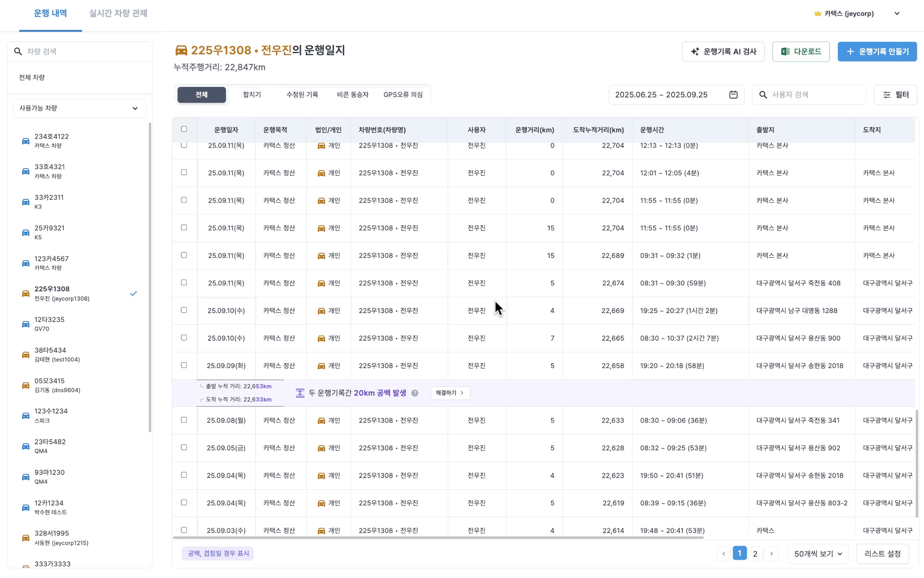Open the 50개씩 보기 page size dropdown
Viewport: 924px width, 578px height.
tap(818, 553)
